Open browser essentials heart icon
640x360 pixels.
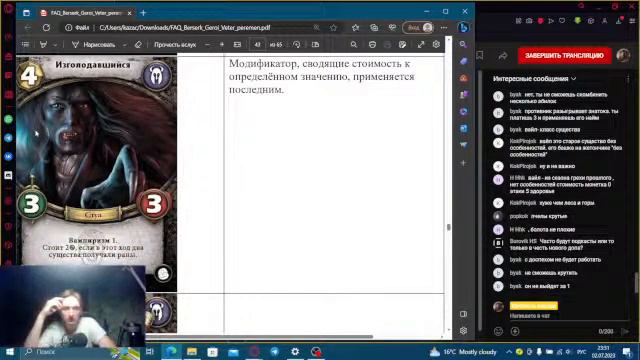pos(392,27)
